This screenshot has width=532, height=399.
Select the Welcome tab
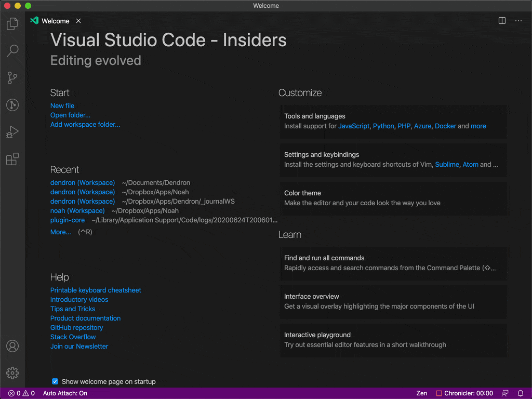point(55,21)
